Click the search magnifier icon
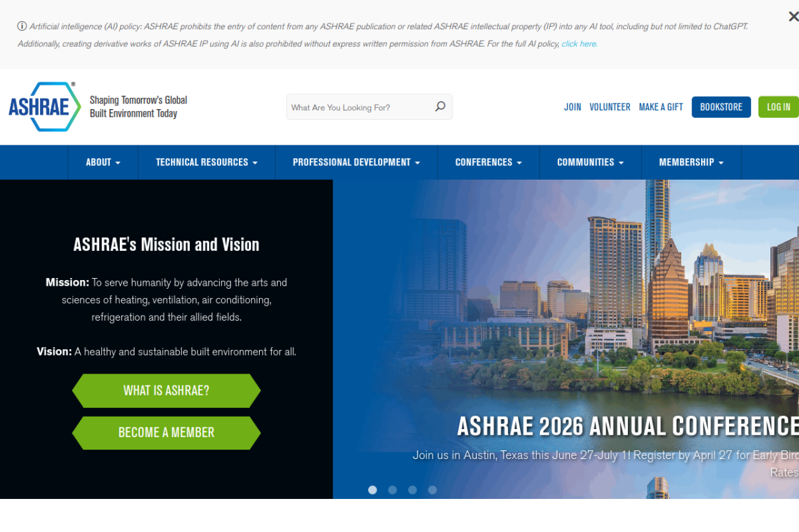This screenshot has width=799, height=532. (x=440, y=107)
